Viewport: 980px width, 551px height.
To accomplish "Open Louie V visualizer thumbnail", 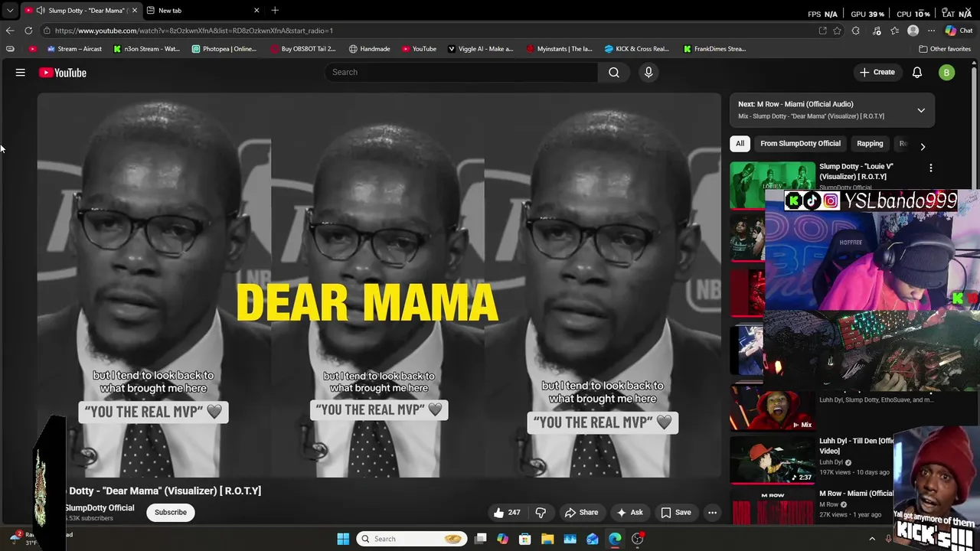I will (x=772, y=184).
